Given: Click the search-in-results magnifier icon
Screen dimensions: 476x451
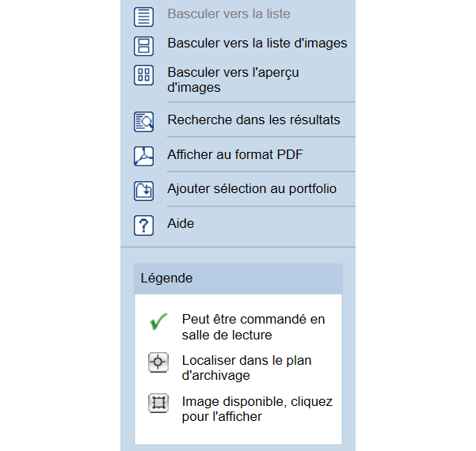Looking at the screenshot, I should pos(143,122).
